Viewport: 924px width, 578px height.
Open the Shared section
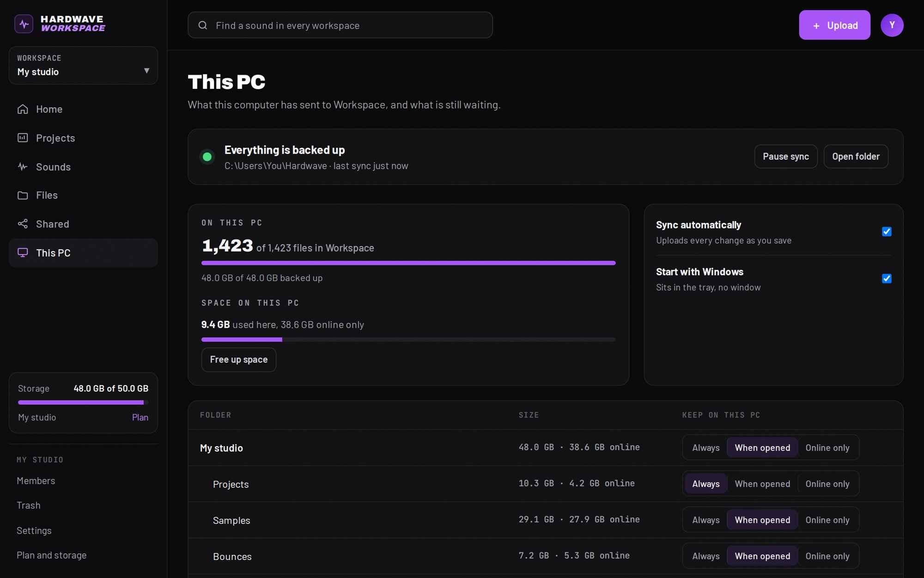pos(83,224)
